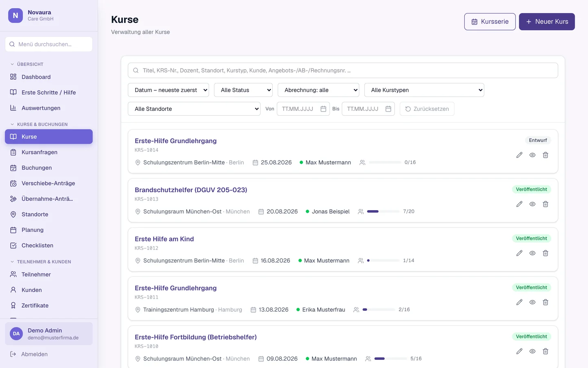Image resolution: width=588 pixels, height=368 pixels.
Task: Collapse the TEILNEHMER & KUNDEN section
Action: point(41,262)
